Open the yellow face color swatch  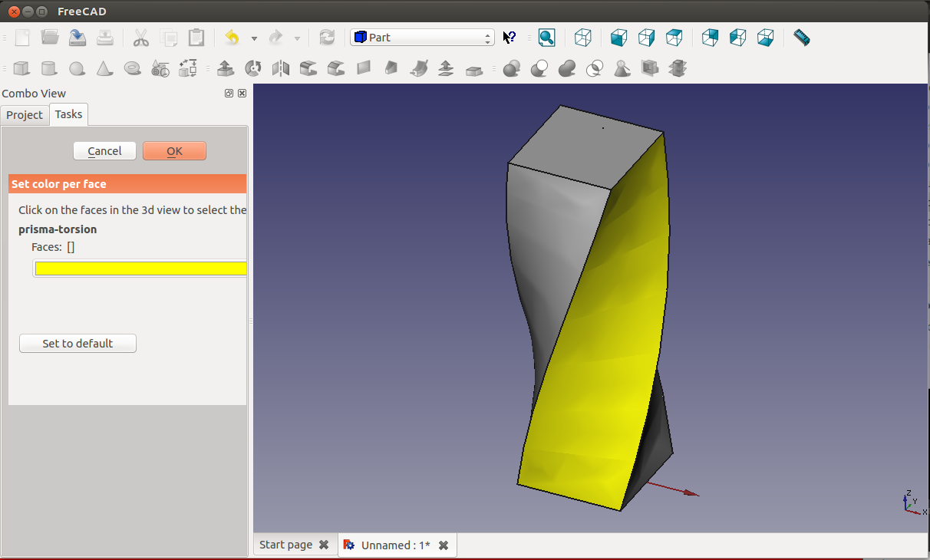(x=140, y=268)
